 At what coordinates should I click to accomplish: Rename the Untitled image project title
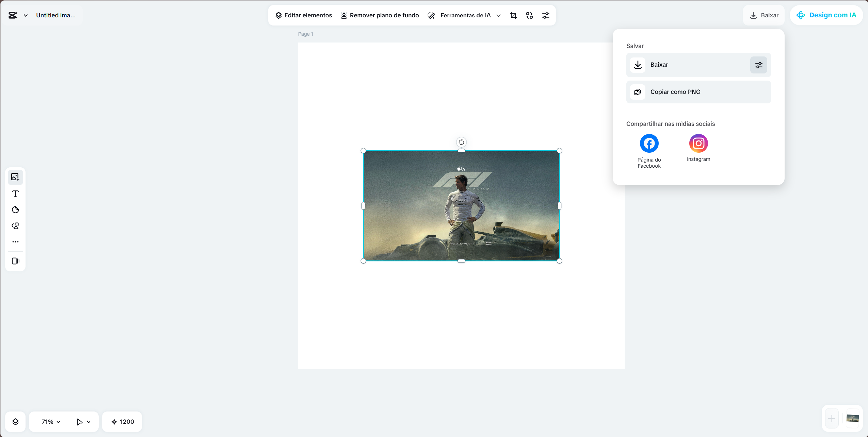[x=56, y=15]
